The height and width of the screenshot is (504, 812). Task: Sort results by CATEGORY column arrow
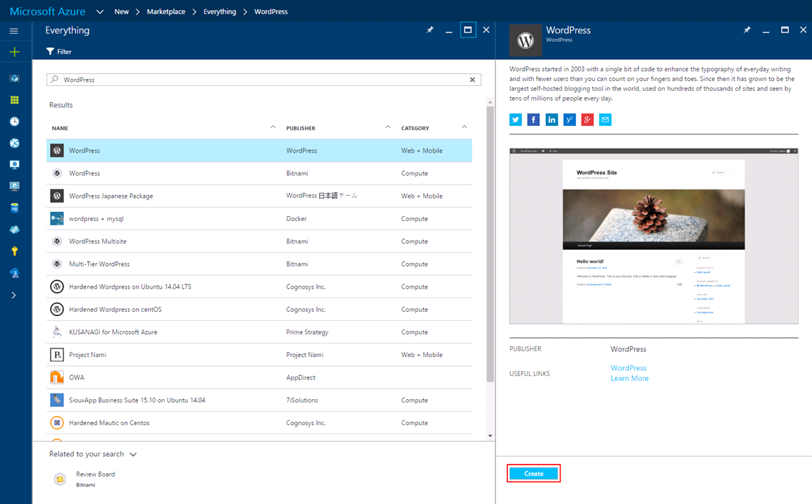coord(464,127)
